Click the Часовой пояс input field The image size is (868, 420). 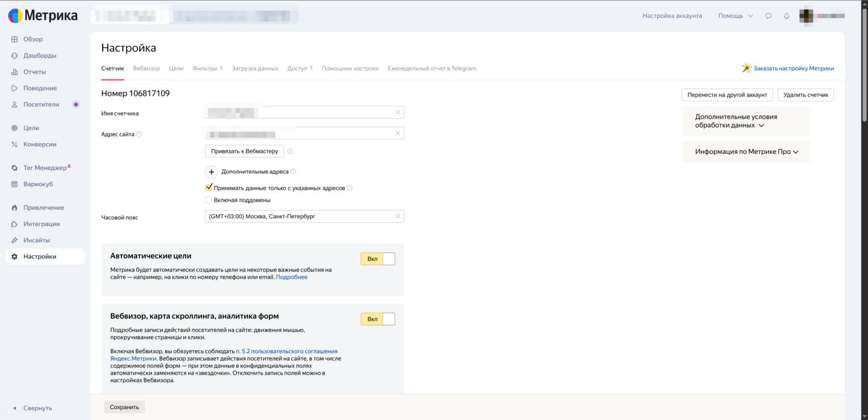pos(298,217)
